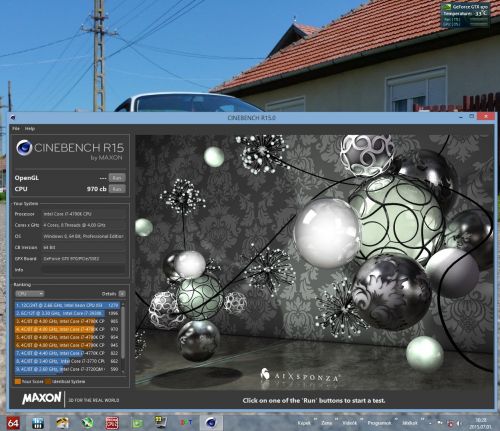Image resolution: width=500 pixels, height=431 pixels.
Task: Click the red tray icon in system tray
Action: pos(450,423)
